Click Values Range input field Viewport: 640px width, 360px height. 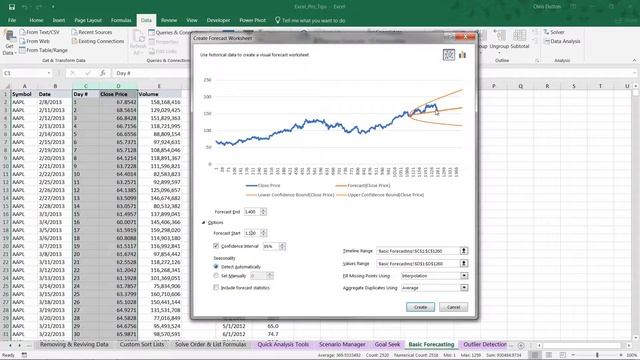[418, 263]
